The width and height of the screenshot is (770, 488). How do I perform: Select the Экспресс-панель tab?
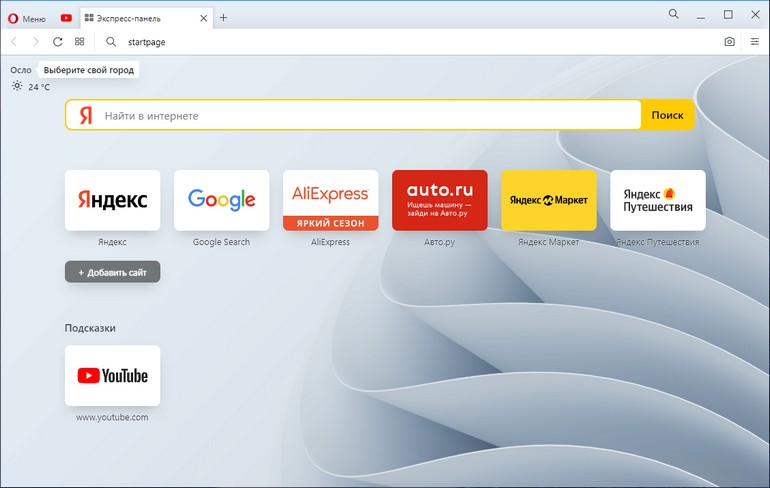click(140, 17)
